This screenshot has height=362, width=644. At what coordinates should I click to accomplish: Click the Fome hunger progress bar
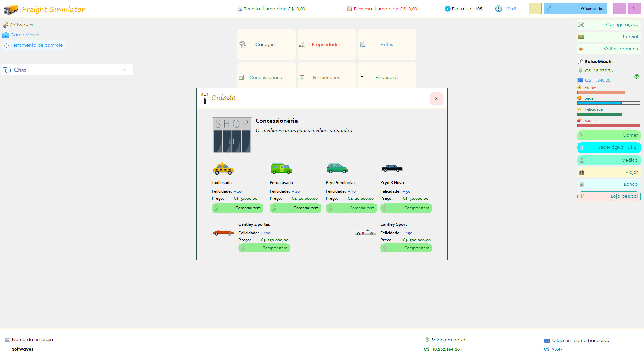pyautogui.click(x=608, y=93)
